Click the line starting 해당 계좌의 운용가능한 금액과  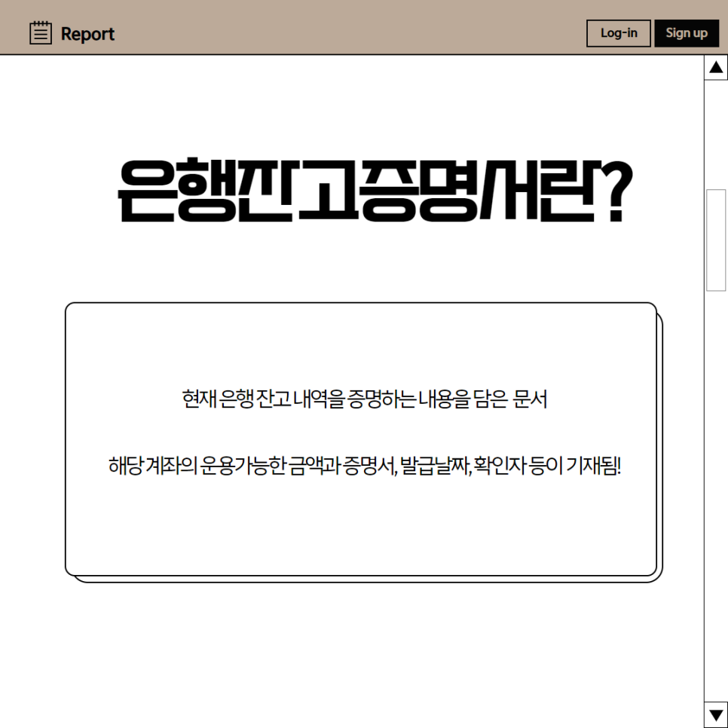(x=365, y=466)
